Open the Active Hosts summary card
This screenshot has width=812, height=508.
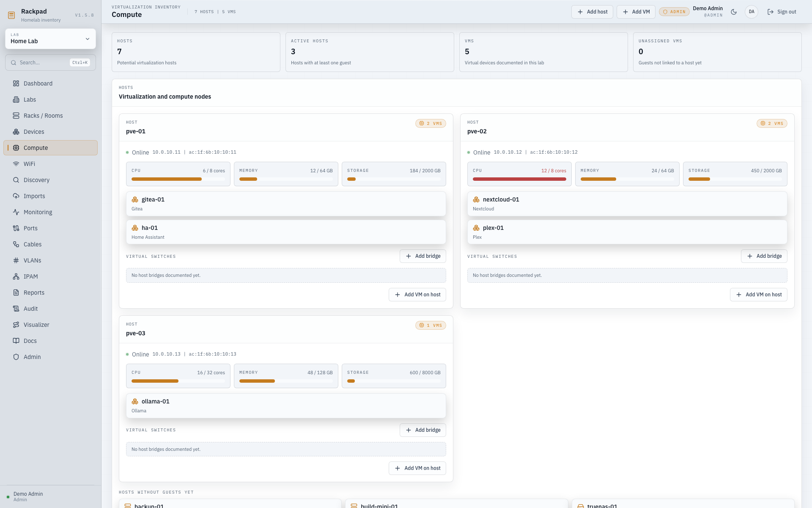tap(370, 52)
